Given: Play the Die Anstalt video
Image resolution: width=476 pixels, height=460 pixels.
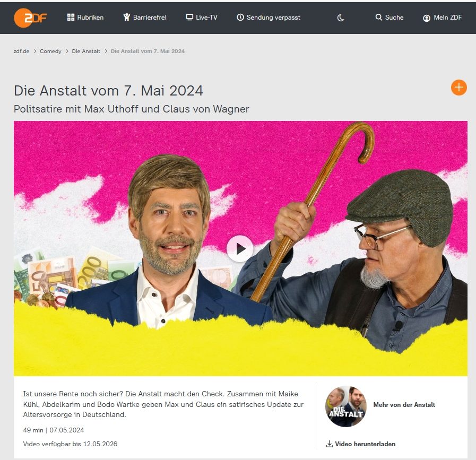Looking at the screenshot, I should pos(240,248).
